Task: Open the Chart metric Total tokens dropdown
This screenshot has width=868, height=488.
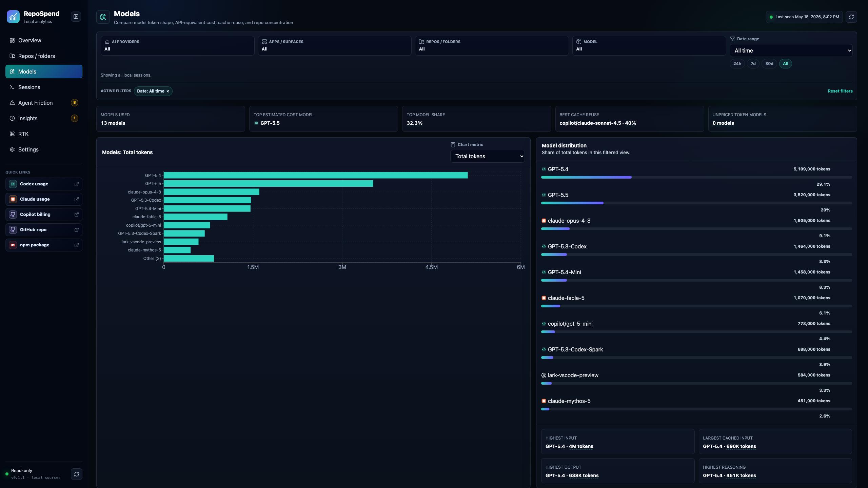Action: (x=488, y=156)
